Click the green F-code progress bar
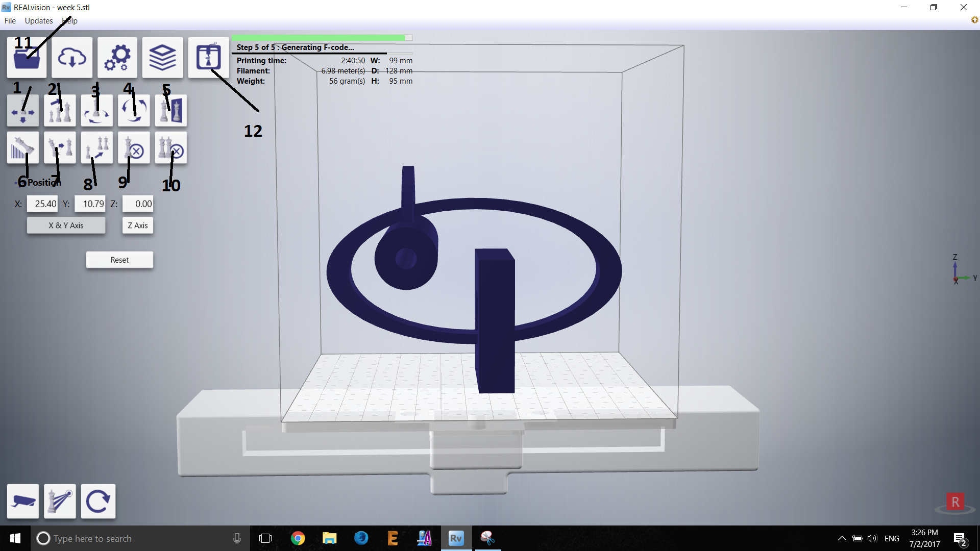Image resolution: width=980 pixels, height=551 pixels. (322, 38)
